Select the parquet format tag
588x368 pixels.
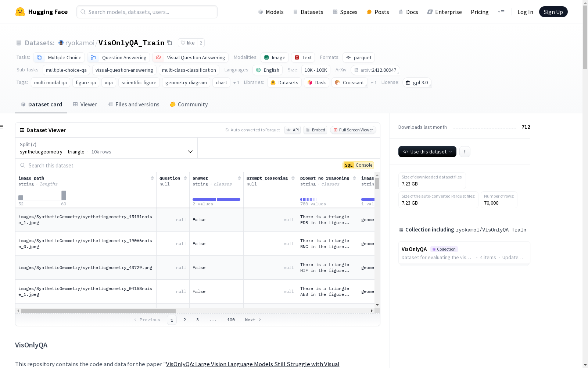tap(359, 57)
